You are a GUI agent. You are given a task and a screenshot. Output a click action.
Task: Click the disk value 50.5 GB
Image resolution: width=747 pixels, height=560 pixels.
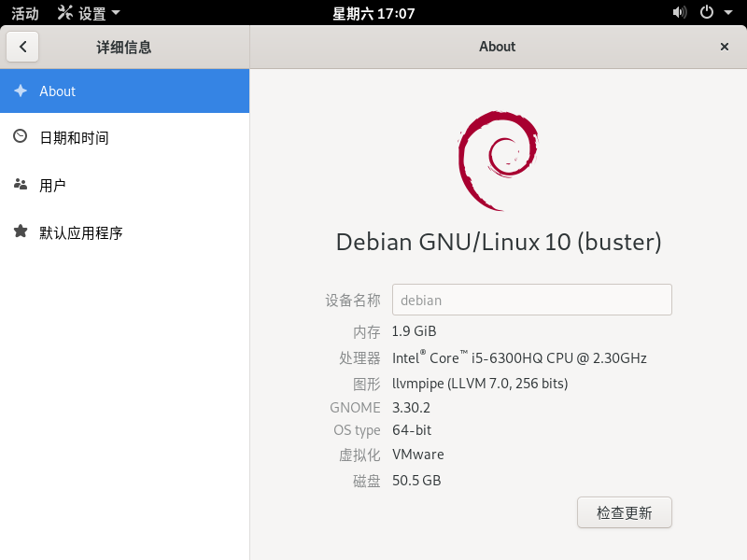(x=416, y=480)
